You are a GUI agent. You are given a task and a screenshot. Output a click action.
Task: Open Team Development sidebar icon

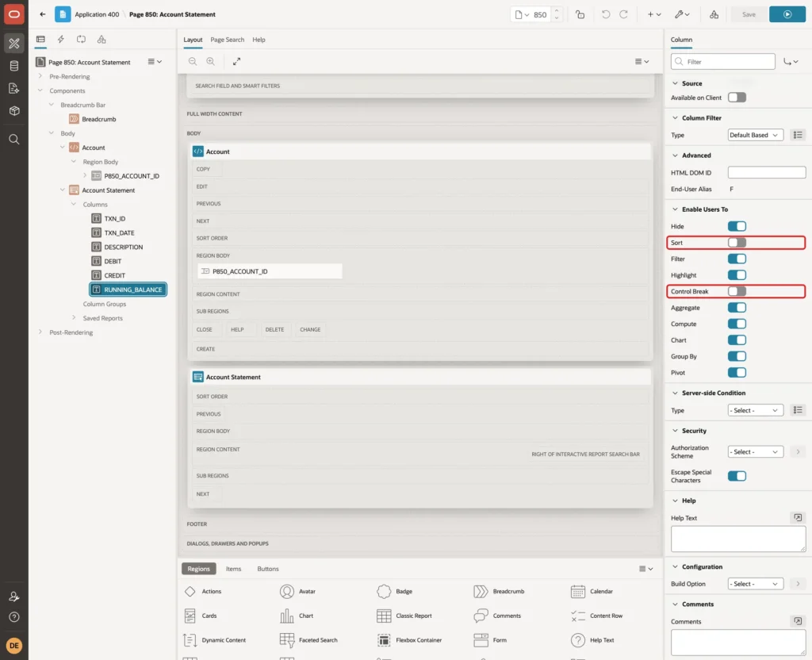pyautogui.click(x=14, y=89)
